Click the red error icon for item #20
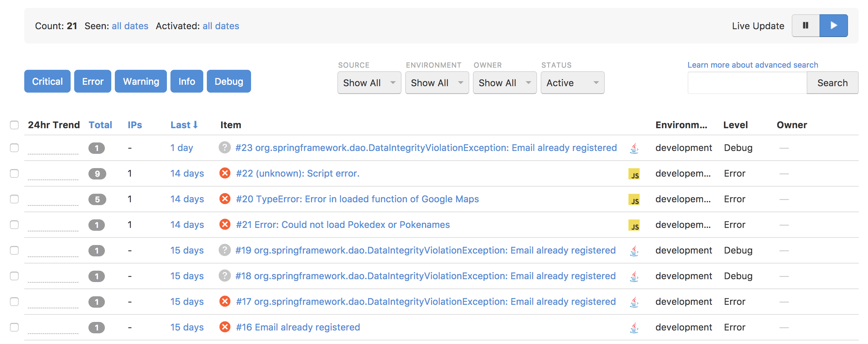This screenshot has height=344, width=868. coord(225,199)
